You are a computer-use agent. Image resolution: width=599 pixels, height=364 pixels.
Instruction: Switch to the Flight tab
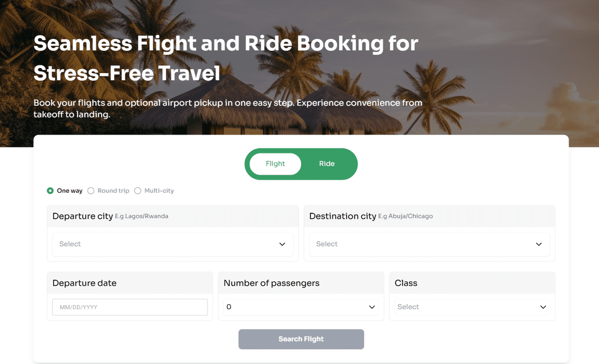275,164
